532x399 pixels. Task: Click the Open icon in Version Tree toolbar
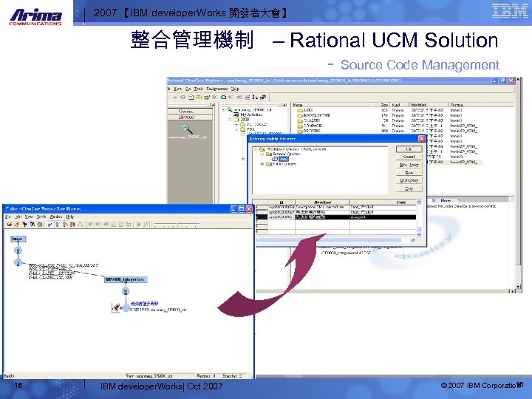pyautogui.click(x=9, y=224)
